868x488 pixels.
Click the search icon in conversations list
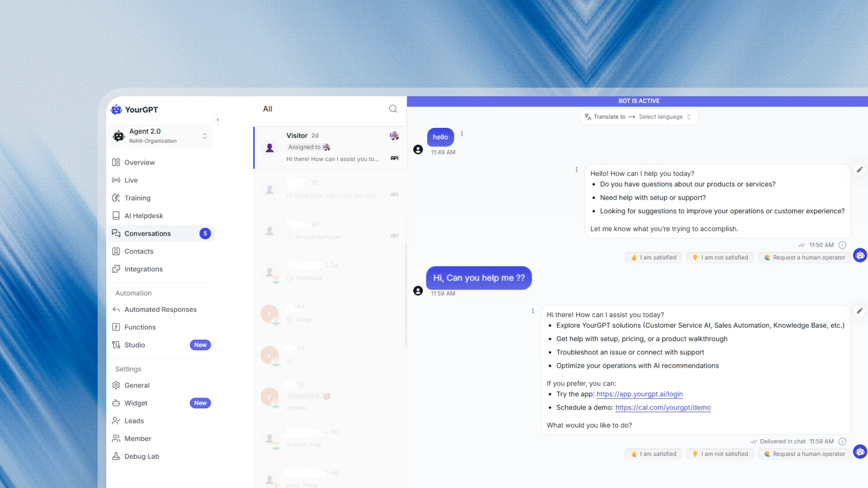click(x=393, y=109)
